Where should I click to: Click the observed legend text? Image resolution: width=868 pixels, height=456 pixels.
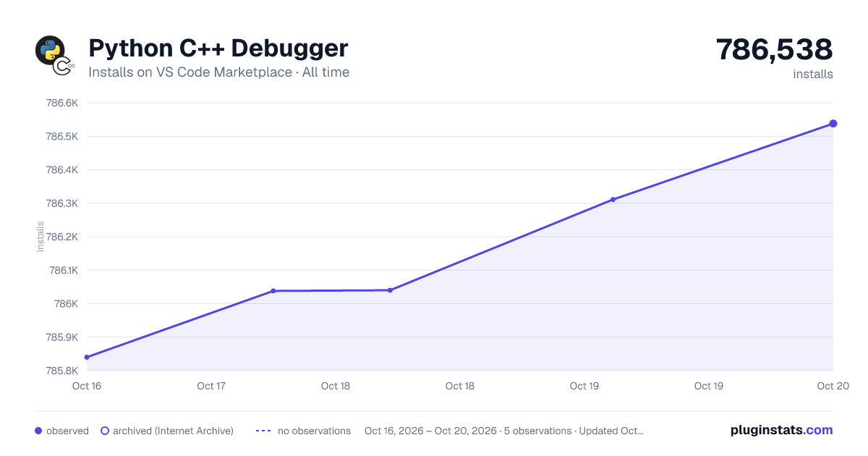[x=67, y=431]
